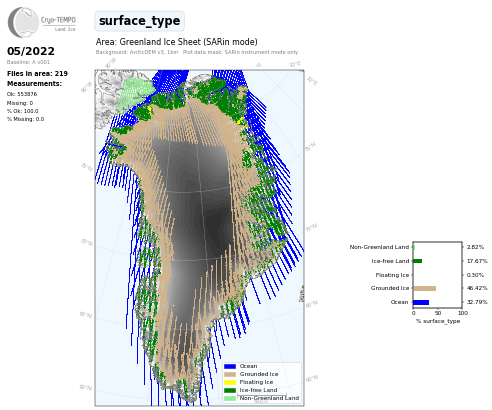Select the blue Ocean legend swatch
Screen dimensions: 492x410
pos(230,366)
